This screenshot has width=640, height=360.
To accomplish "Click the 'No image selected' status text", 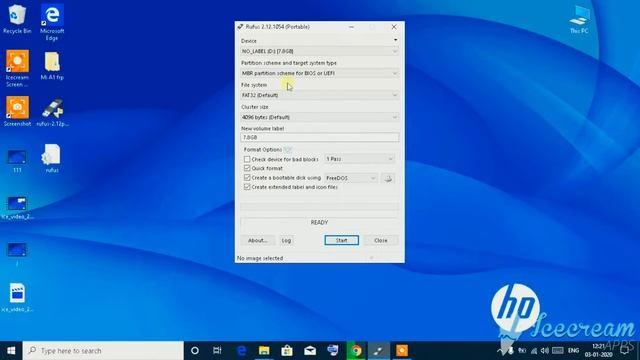I will pos(260,258).
